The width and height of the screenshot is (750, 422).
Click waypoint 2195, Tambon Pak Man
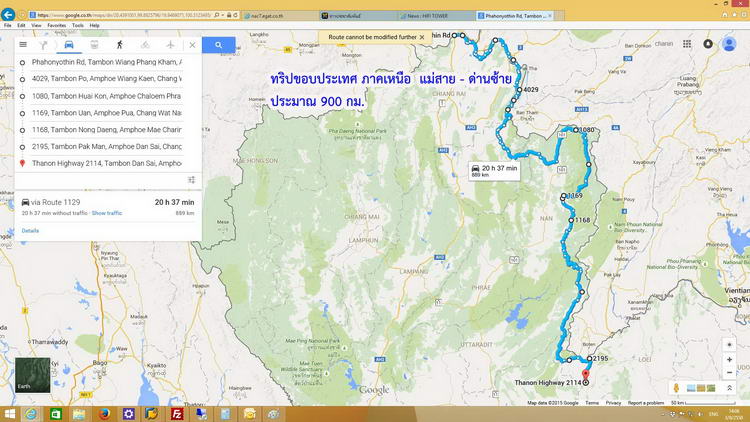coord(107,146)
